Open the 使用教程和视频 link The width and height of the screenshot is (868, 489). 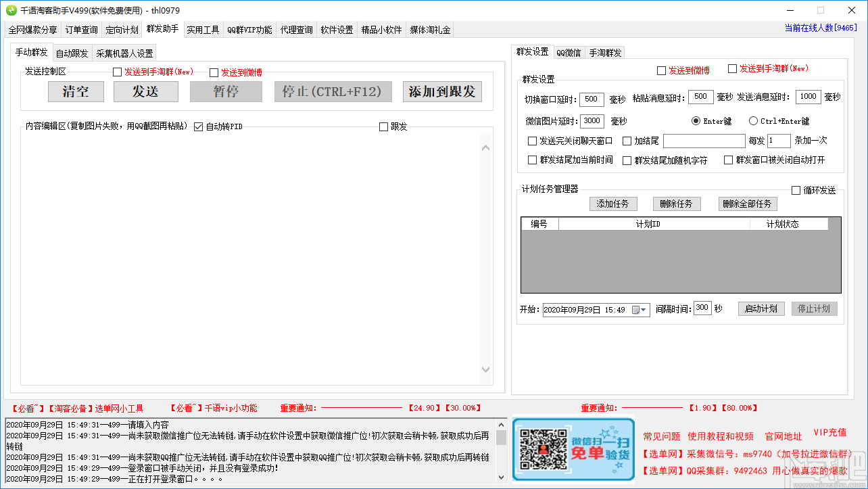pos(721,436)
